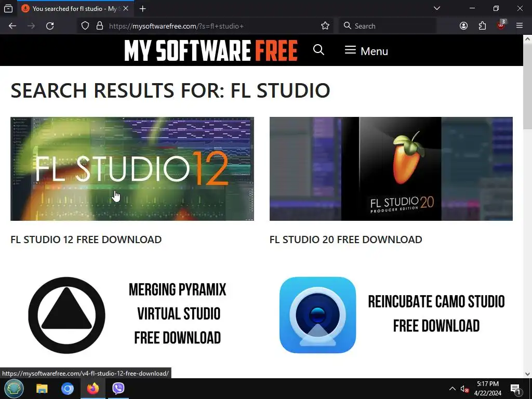Viewport: 532px width, 399px height.
Task: Open the My Software Free logo homepage
Action: (x=211, y=50)
